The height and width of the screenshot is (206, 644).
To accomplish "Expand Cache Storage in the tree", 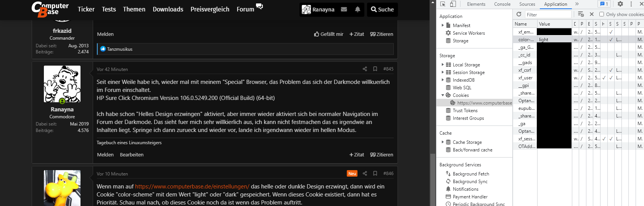I will tap(443, 142).
